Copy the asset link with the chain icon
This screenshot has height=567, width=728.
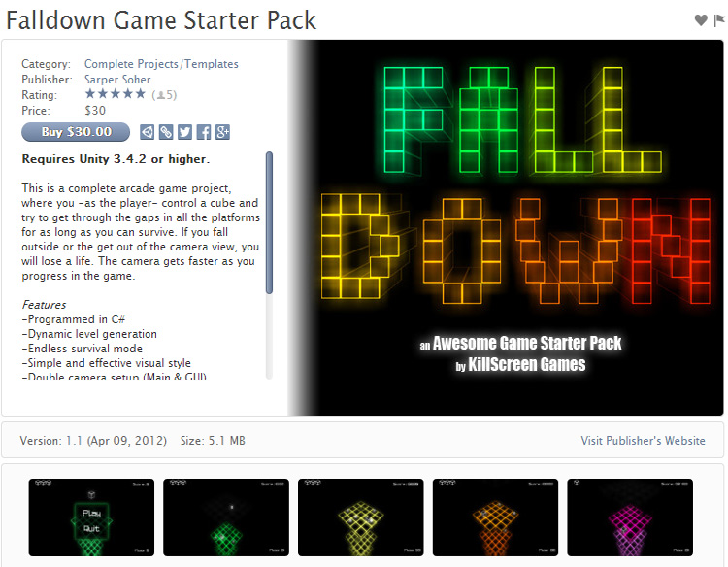click(x=166, y=132)
